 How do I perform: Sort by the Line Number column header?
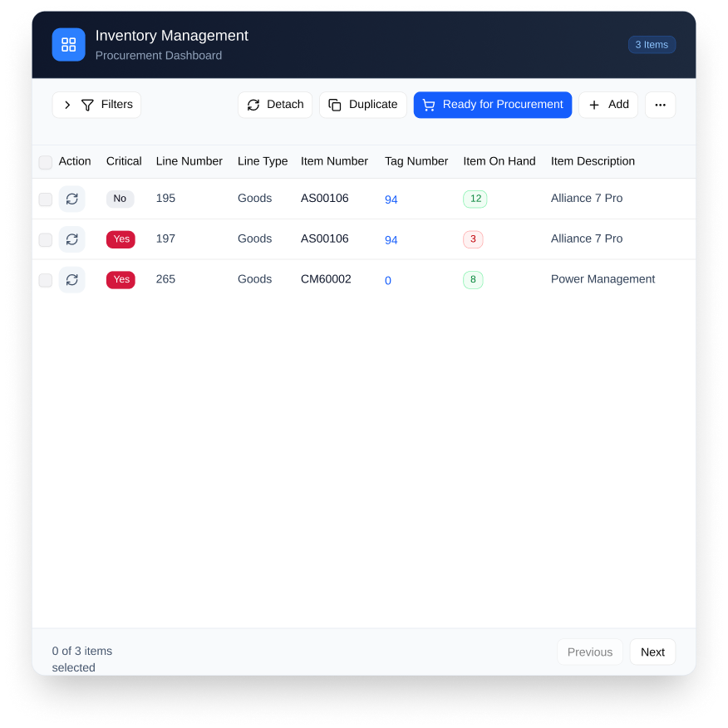pyautogui.click(x=189, y=161)
